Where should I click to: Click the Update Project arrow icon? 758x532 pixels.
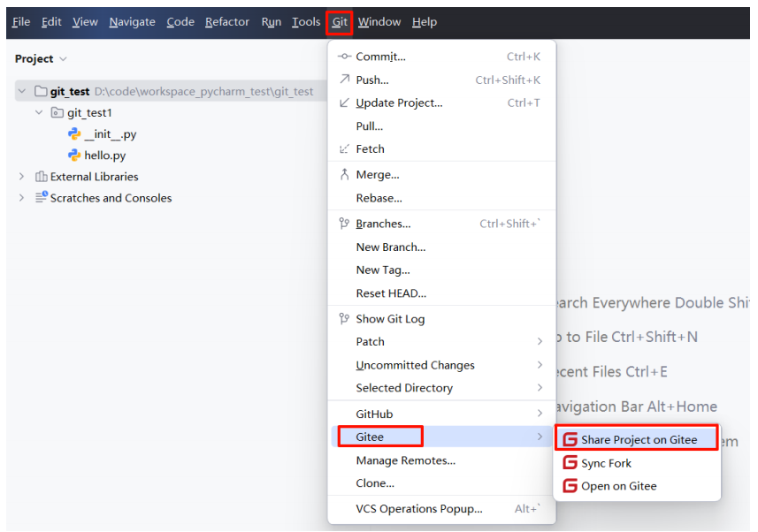point(344,103)
